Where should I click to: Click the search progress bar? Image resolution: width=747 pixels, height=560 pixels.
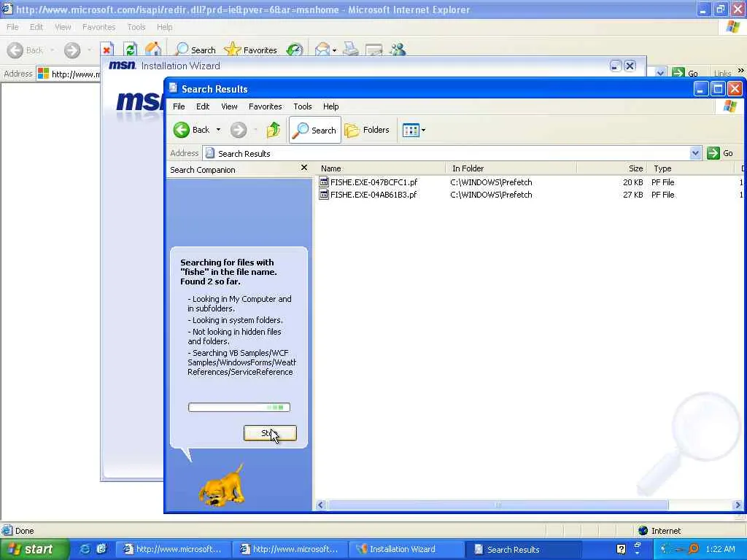click(239, 407)
